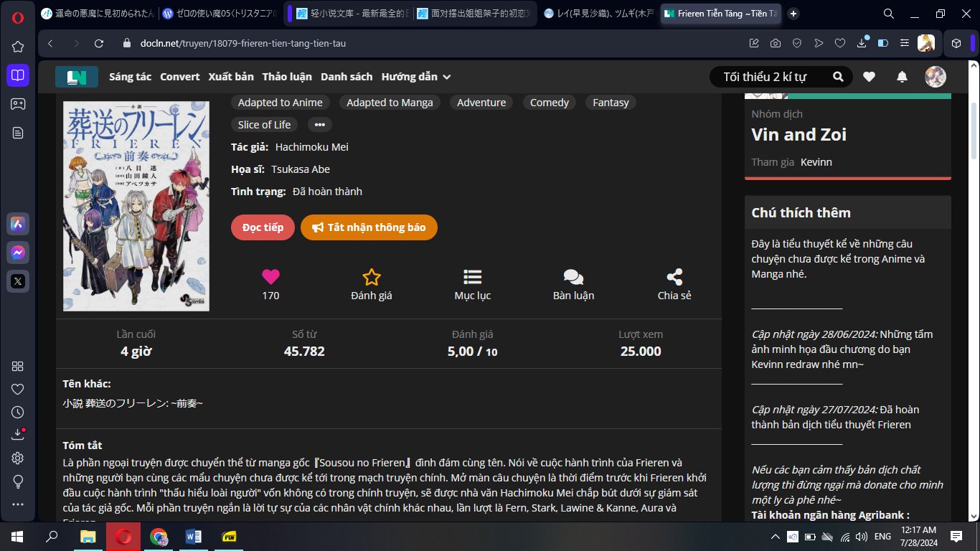Open Vin and Zoi translation group
980x551 pixels.
tap(798, 135)
